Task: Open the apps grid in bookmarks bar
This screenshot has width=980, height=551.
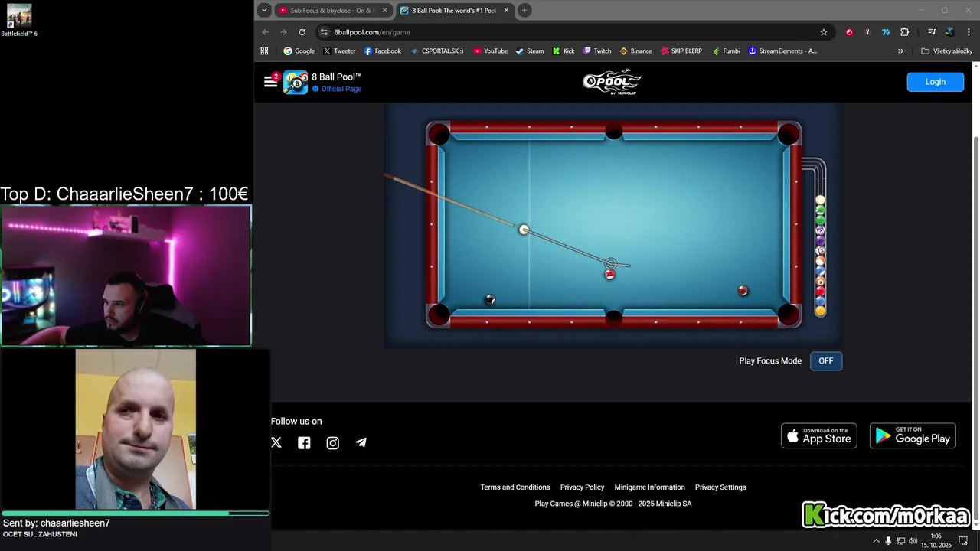Action: click(x=264, y=51)
